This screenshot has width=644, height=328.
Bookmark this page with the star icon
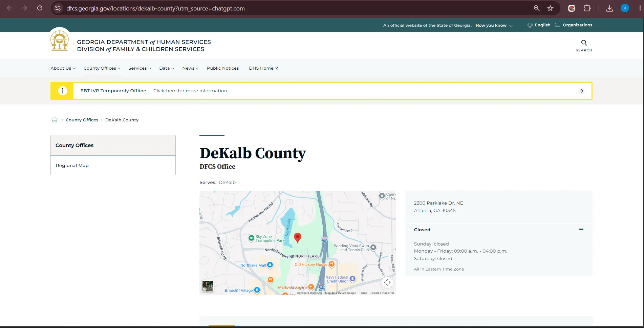click(551, 8)
